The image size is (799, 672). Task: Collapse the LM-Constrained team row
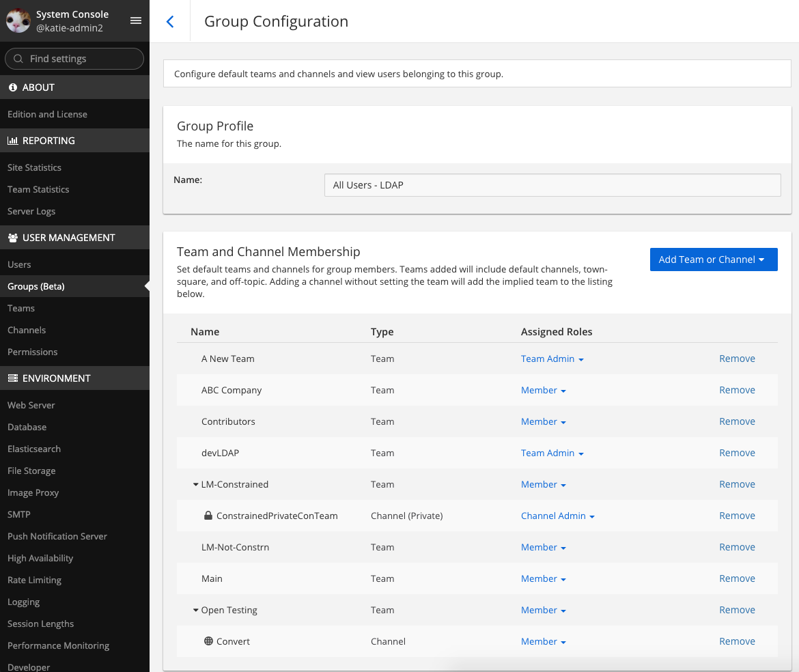point(195,484)
